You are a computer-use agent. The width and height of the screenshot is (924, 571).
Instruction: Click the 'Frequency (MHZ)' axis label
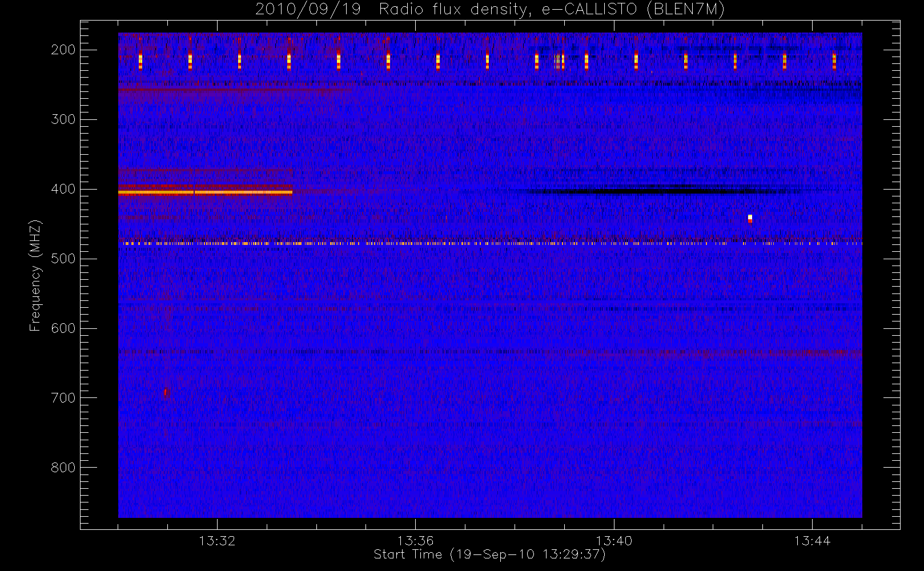[35, 275]
